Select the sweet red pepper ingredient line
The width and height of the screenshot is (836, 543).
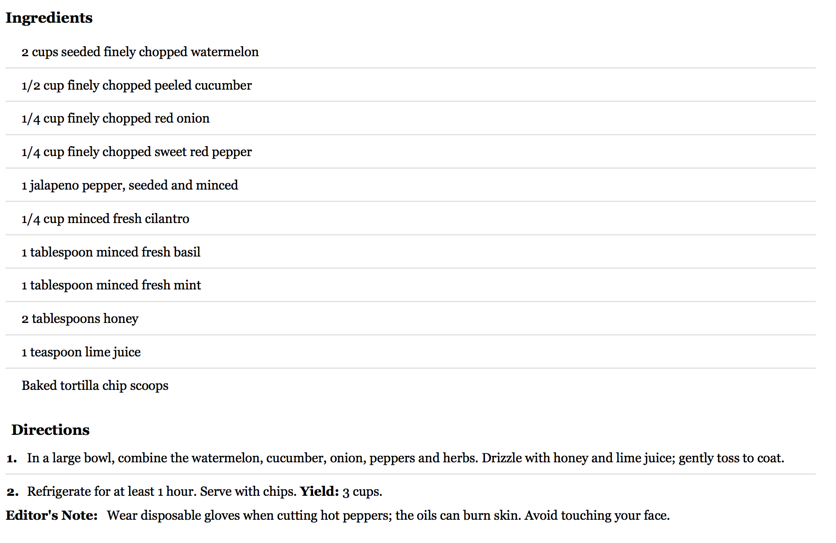[x=136, y=152]
